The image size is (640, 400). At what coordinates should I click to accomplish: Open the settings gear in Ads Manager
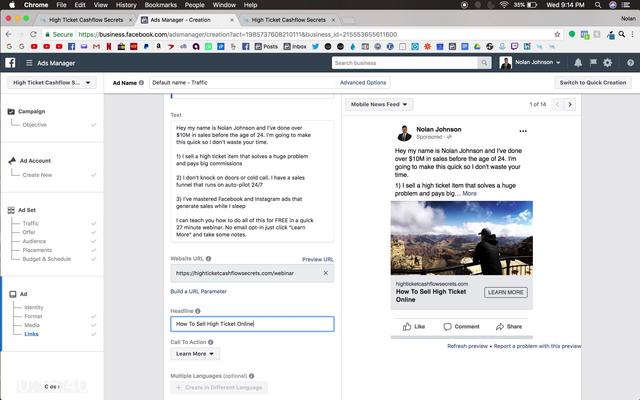click(x=607, y=62)
